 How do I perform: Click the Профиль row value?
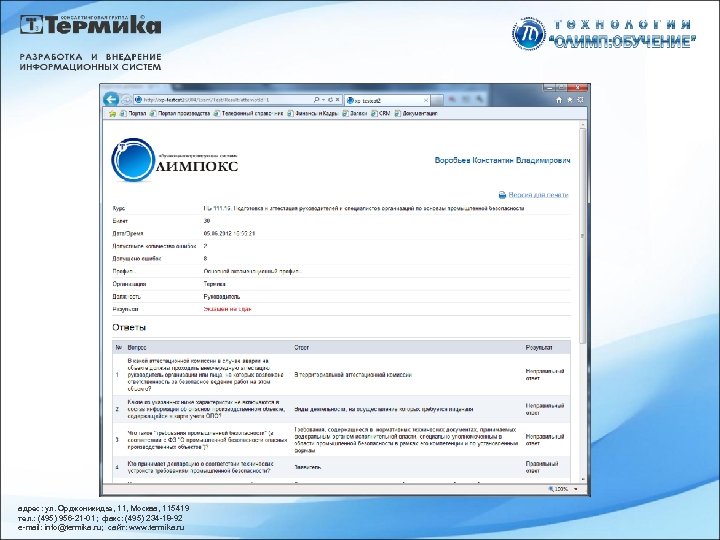[x=253, y=271]
